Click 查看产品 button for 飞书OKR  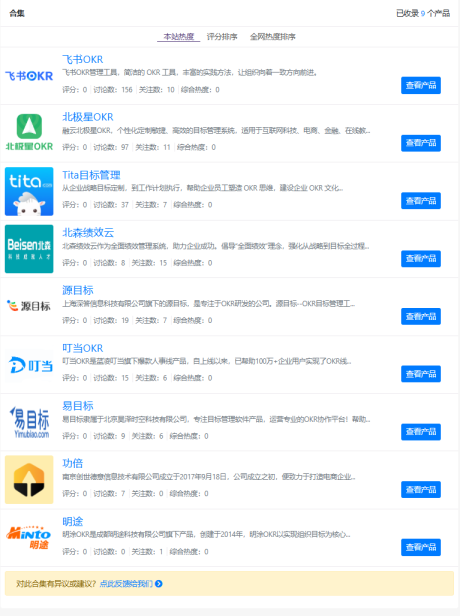coord(421,85)
